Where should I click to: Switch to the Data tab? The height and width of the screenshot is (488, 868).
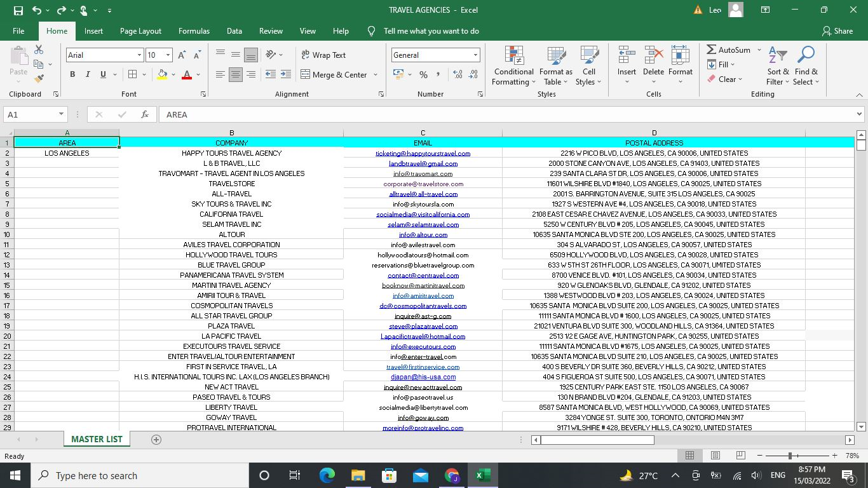pyautogui.click(x=234, y=30)
